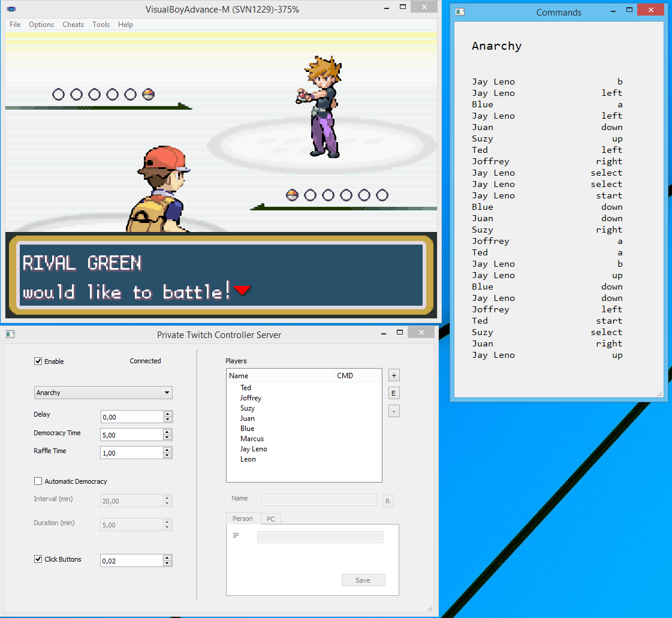Image resolution: width=672 pixels, height=618 pixels.
Task: Decrease the Delay value with the down arrow
Action: click(x=168, y=420)
